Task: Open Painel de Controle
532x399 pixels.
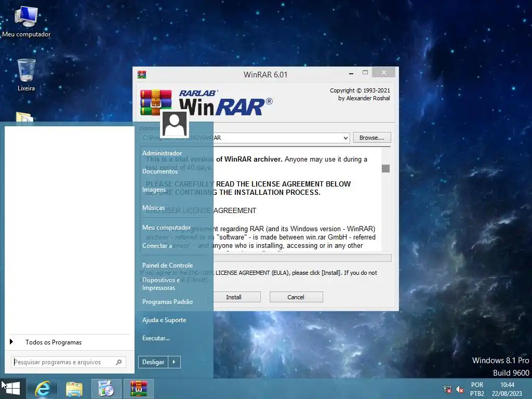Action: [x=168, y=265]
